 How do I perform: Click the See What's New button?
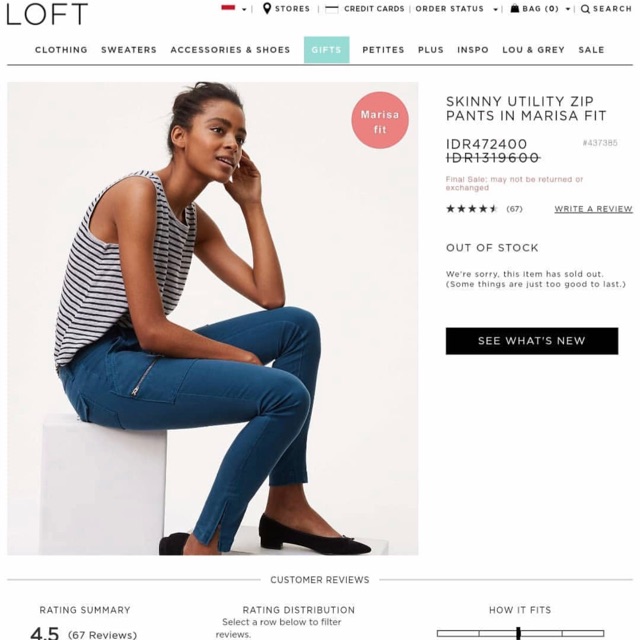pos(532,341)
